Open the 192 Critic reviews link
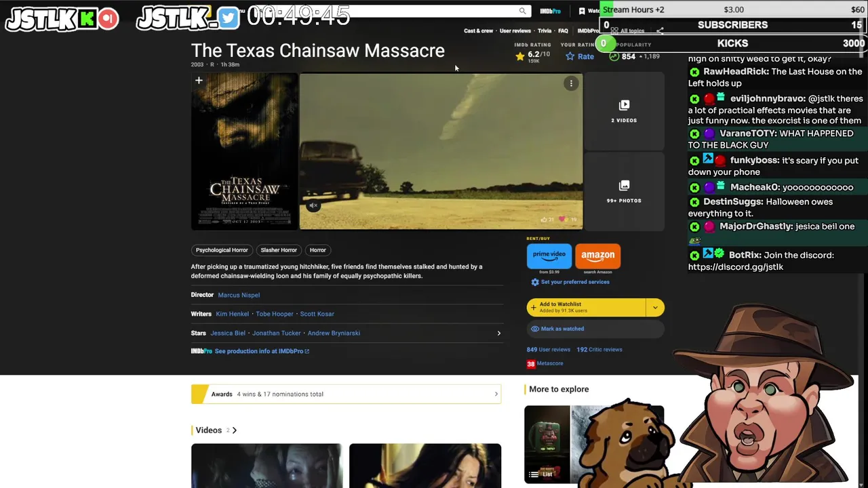The width and height of the screenshot is (868, 488). (599, 350)
